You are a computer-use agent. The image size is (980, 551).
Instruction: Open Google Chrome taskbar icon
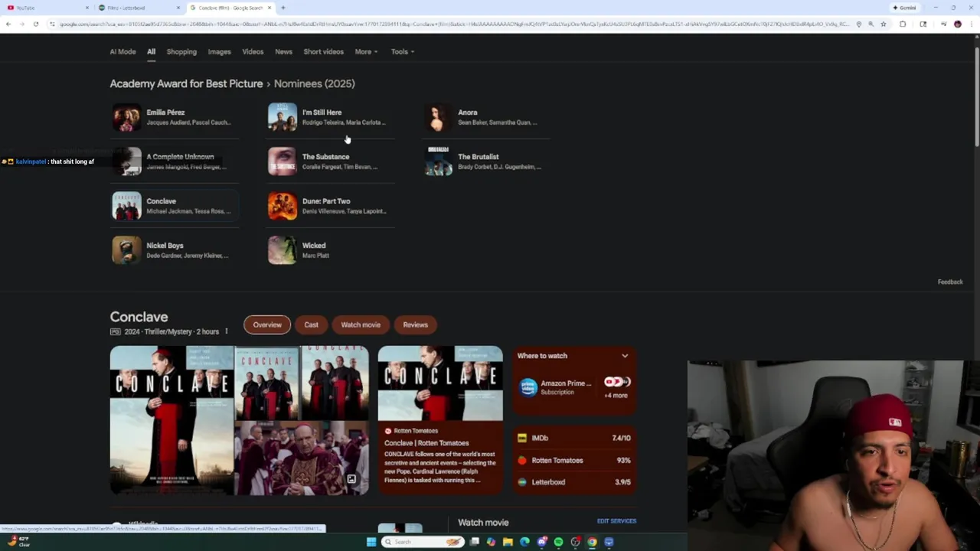coord(592,542)
